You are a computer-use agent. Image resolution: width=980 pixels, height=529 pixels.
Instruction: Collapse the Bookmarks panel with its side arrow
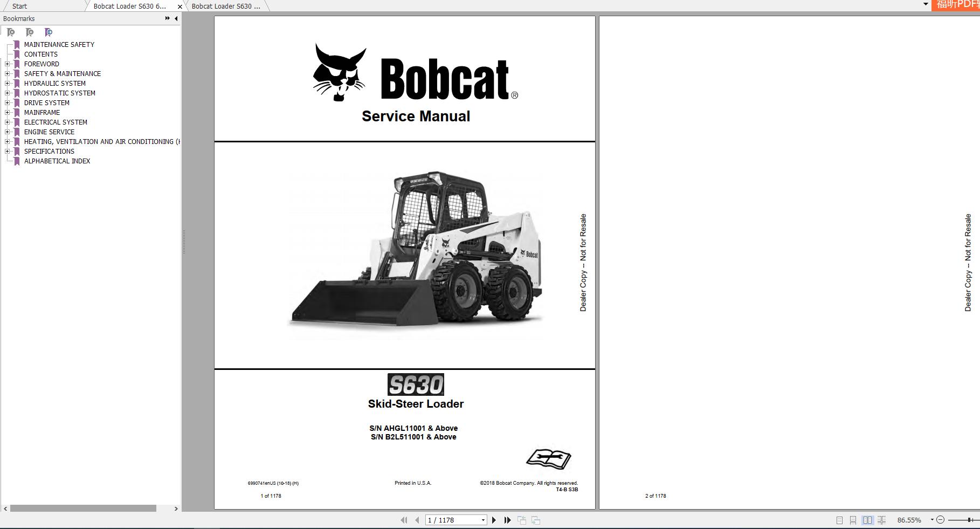[175, 18]
